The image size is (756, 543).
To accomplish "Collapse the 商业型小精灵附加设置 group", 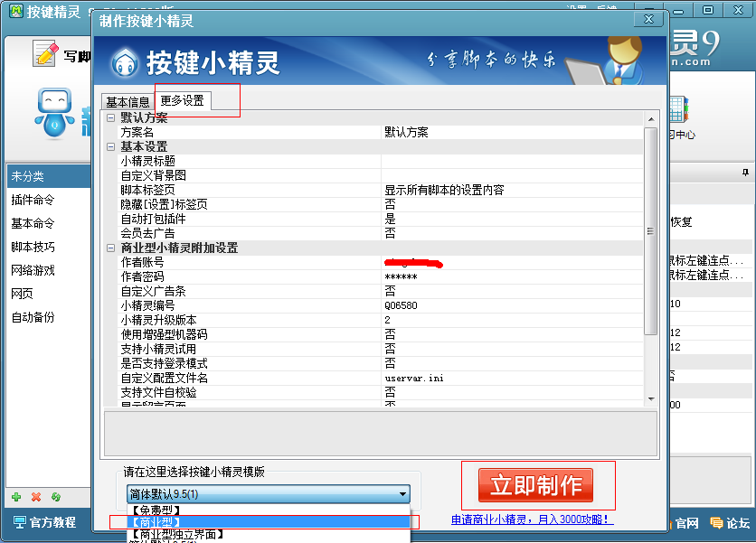I will coord(111,248).
